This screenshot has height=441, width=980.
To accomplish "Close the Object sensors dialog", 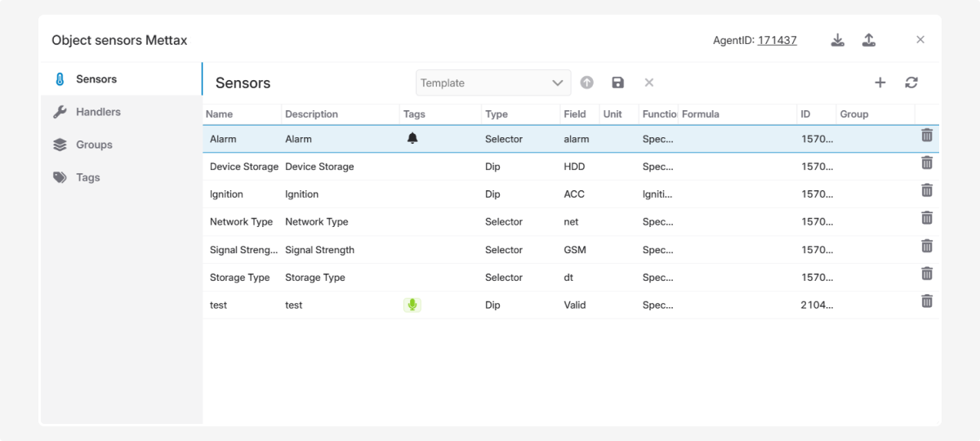I will 920,40.
